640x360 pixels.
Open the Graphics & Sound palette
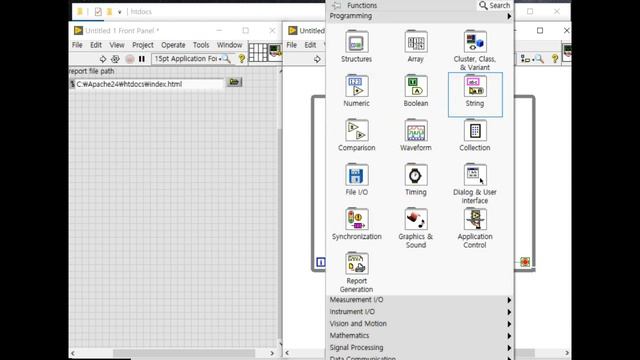pos(416,228)
